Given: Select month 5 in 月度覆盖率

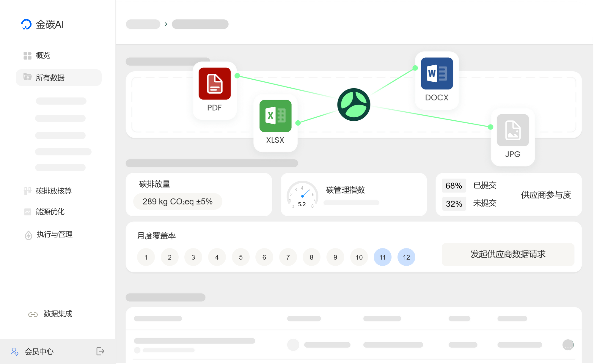Looking at the screenshot, I should tap(241, 257).
